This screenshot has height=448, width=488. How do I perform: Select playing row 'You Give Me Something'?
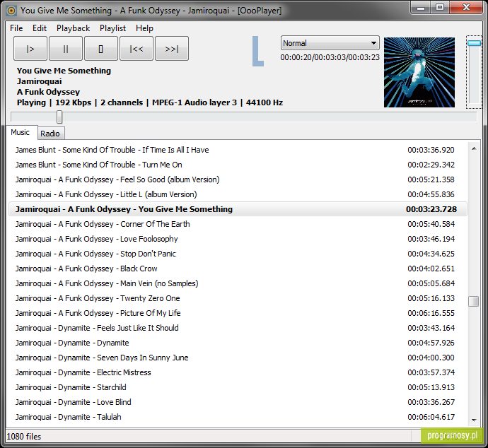pyautogui.click(x=238, y=209)
